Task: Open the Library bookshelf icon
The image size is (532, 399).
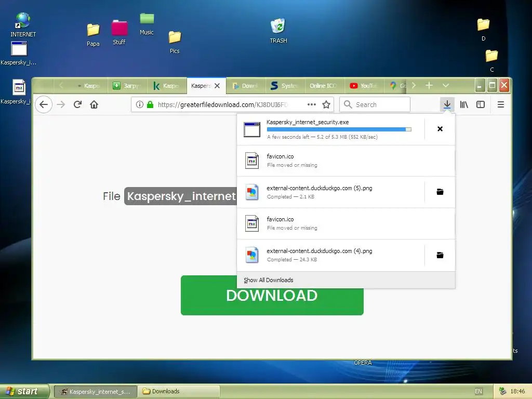Action: coord(464,104)
